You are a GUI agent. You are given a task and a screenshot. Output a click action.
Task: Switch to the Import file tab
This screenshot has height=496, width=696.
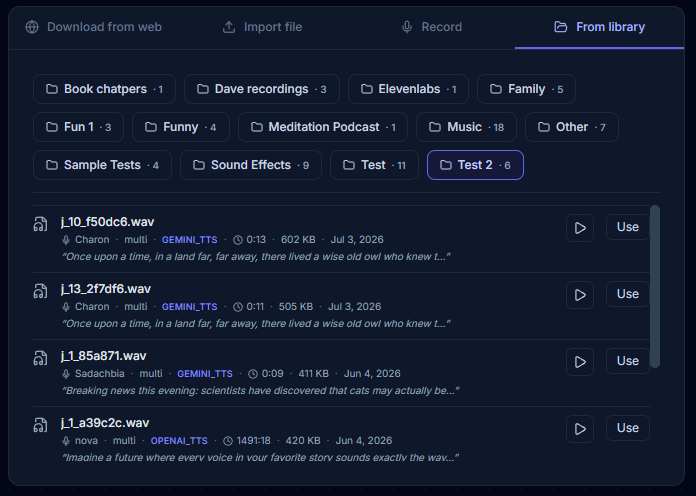click(x=262, y=27)
